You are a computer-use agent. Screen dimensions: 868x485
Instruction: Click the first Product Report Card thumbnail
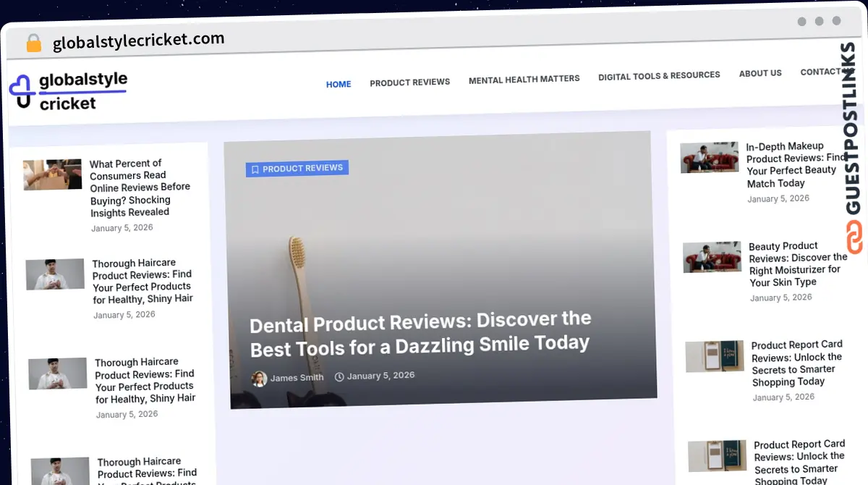pyautogui.click(x=715, y=356)
